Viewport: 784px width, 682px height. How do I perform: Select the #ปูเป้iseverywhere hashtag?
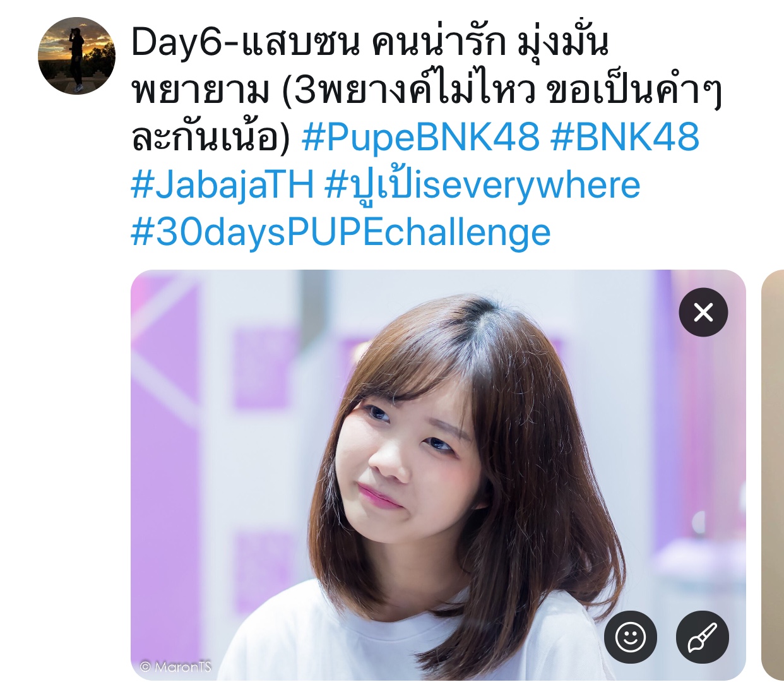coord(482,185)
